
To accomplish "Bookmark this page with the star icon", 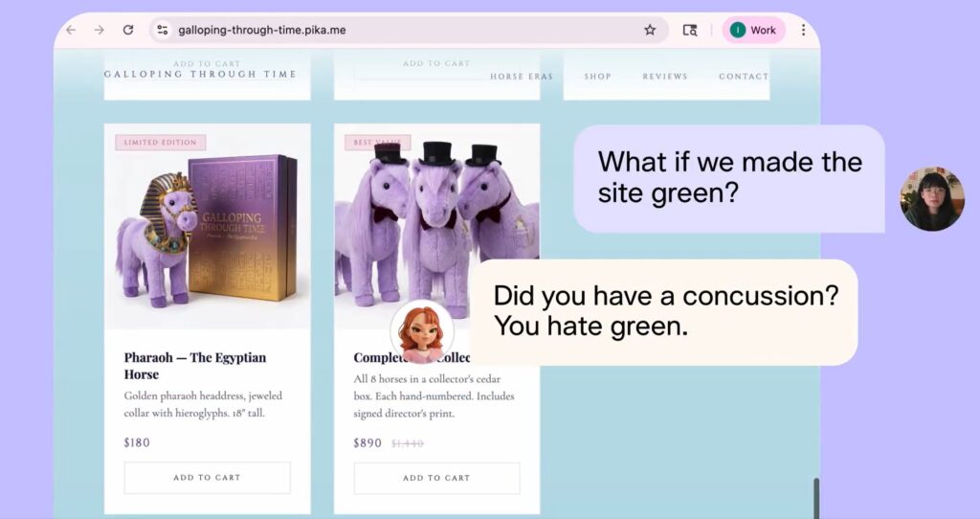I will coord(650,30).
